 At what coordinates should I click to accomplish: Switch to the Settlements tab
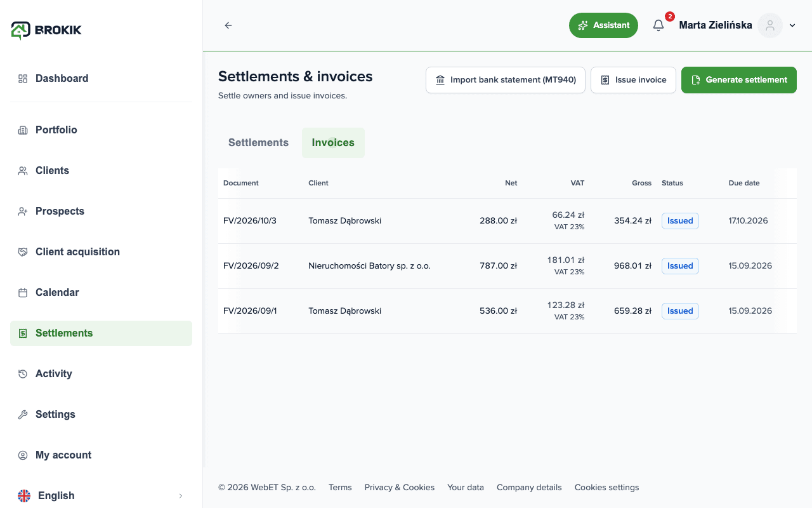click(x=258, y=142)
